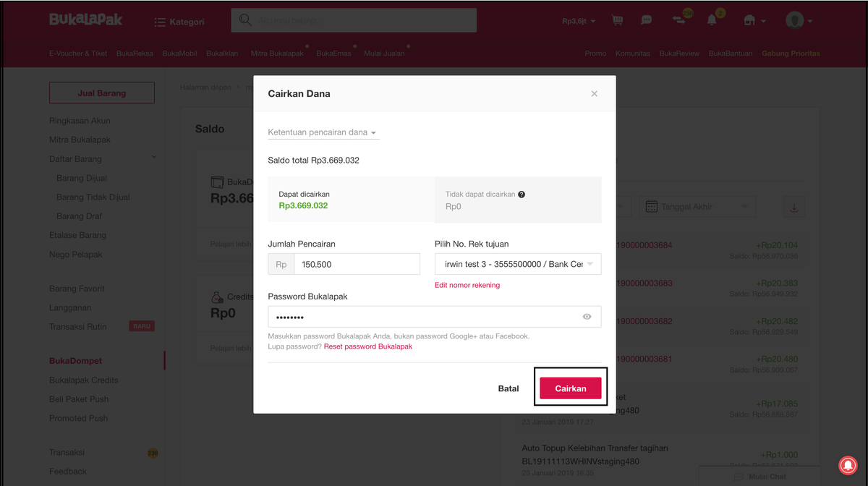This screenshot has height=486, width=868.
Task: Open BukaEmas menu item
Action: pos(333,54)
